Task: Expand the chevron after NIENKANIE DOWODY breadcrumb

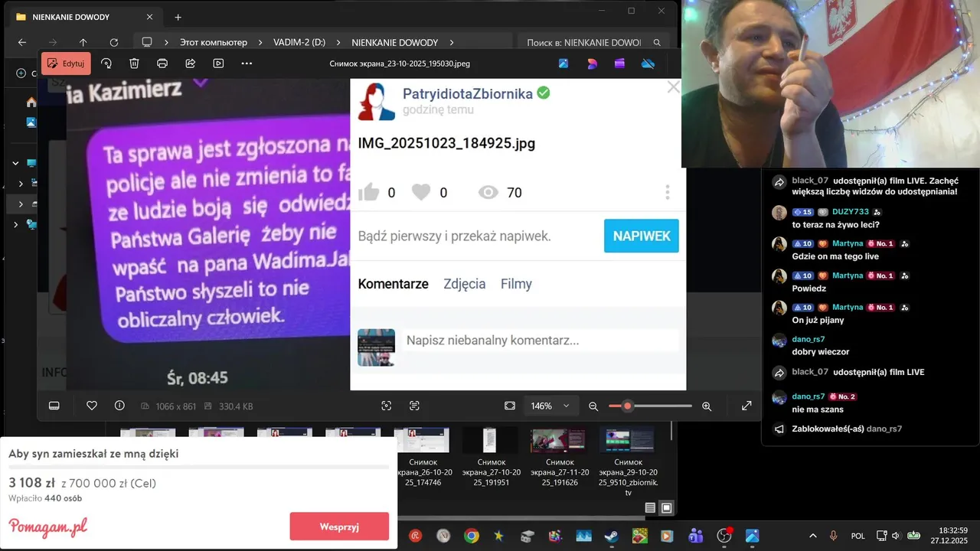Action: click(x=452, y=43)
